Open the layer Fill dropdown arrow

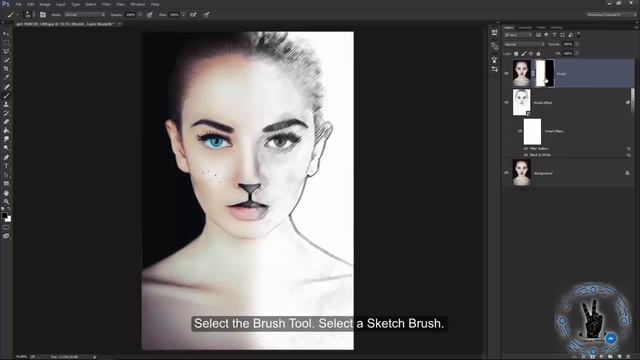tap(577, 53)
